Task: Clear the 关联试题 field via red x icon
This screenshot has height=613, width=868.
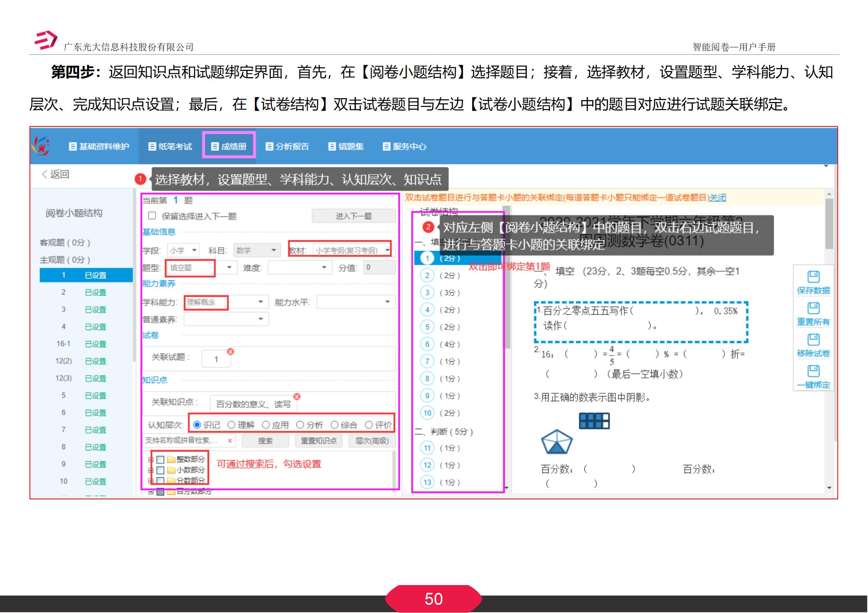Action: (230, 352)
